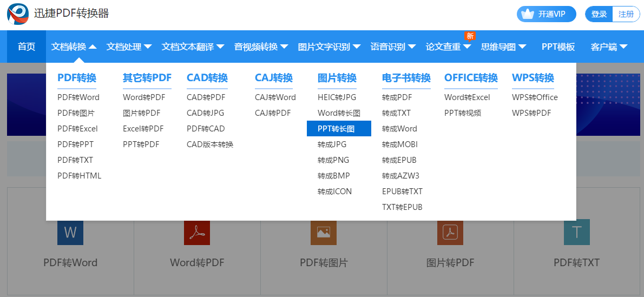Click the 迅捷PDF转换器 logo icon
This screenshot has width=644, height=297.
coord(18,14)
